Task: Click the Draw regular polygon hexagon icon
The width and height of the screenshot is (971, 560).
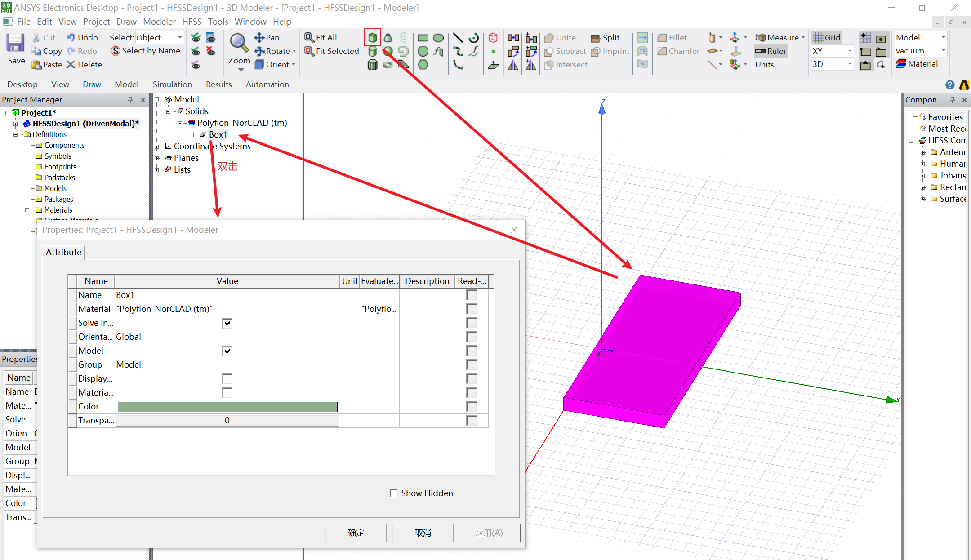Action: [x=423, y=65]
